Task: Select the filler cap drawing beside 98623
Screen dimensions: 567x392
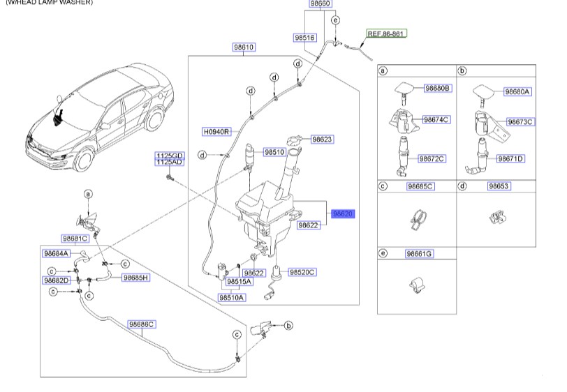Action: pyautogui.click(x=294, y=140)
